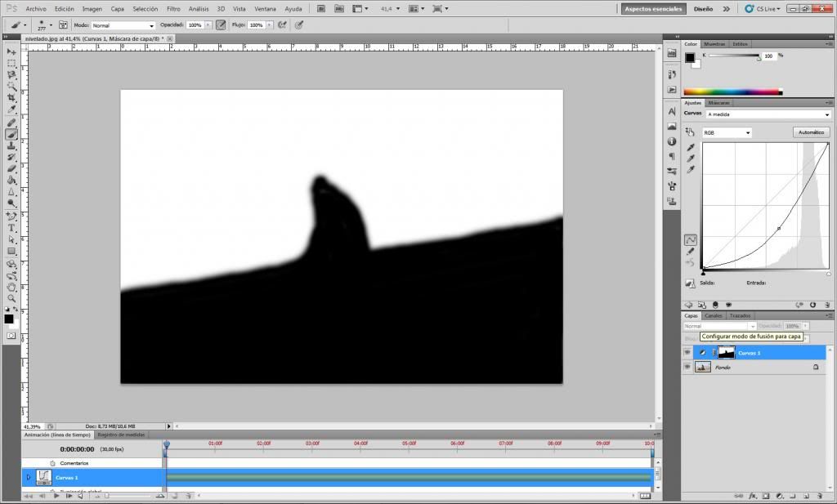Open the brush blending Modo dropdown
The height and width of the screenshot is (504, 837).
123,25
